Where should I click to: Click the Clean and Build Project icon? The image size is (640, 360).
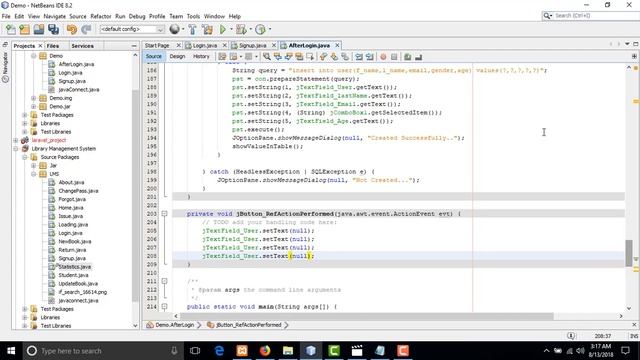207,29
